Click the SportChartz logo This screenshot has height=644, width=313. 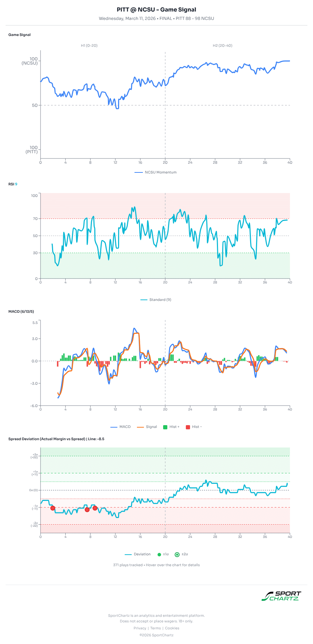coord(281,596)
